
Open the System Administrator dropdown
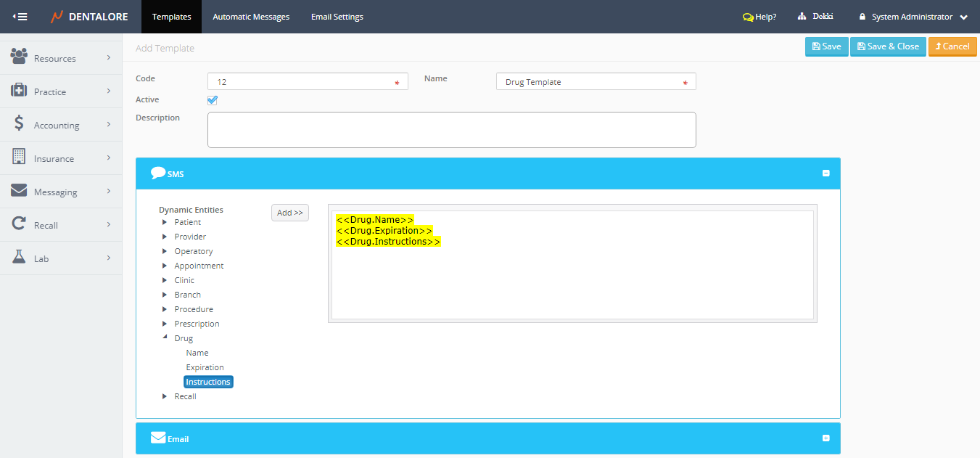click(x=963, y=17)
